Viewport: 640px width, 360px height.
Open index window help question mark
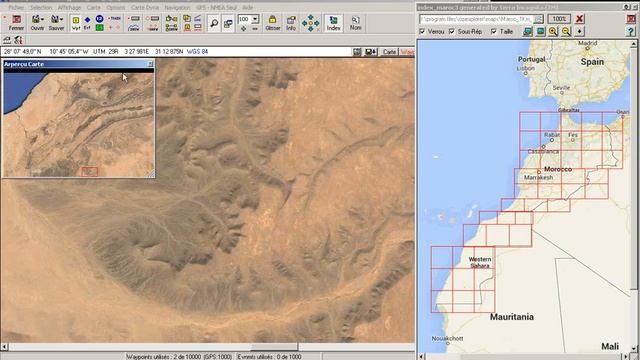tap(631, 31)
